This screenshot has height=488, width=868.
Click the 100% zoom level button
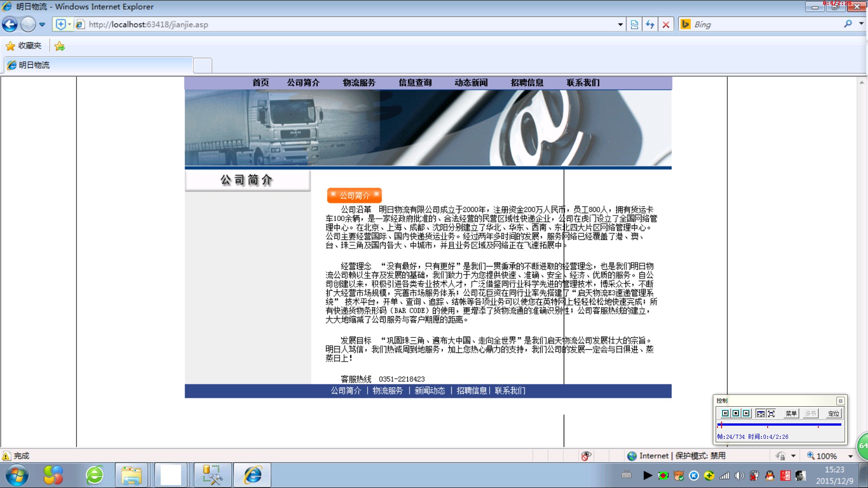pos(822,456)
